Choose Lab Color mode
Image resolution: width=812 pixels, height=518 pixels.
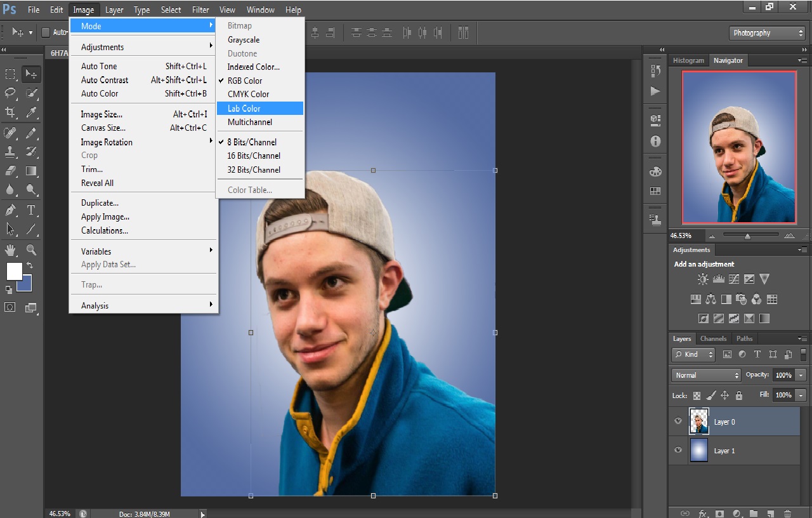point(260,109)
